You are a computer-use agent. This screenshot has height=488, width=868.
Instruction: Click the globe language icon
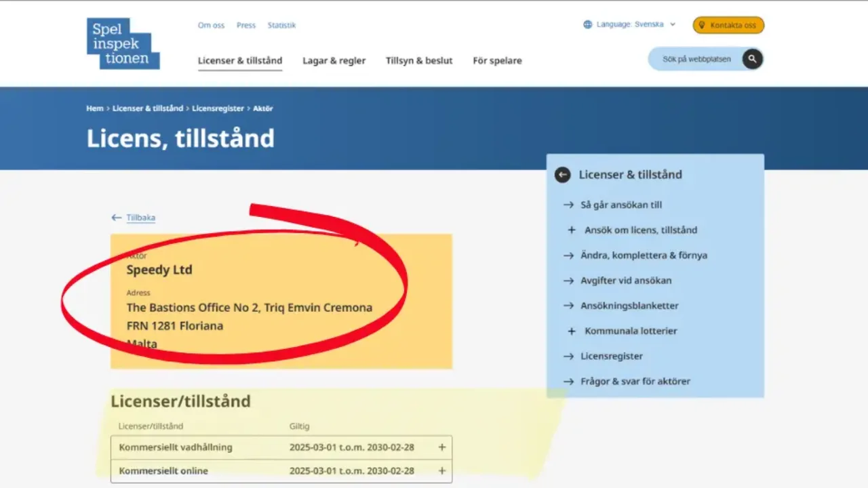pyautogui.click(x=588, y=24)
